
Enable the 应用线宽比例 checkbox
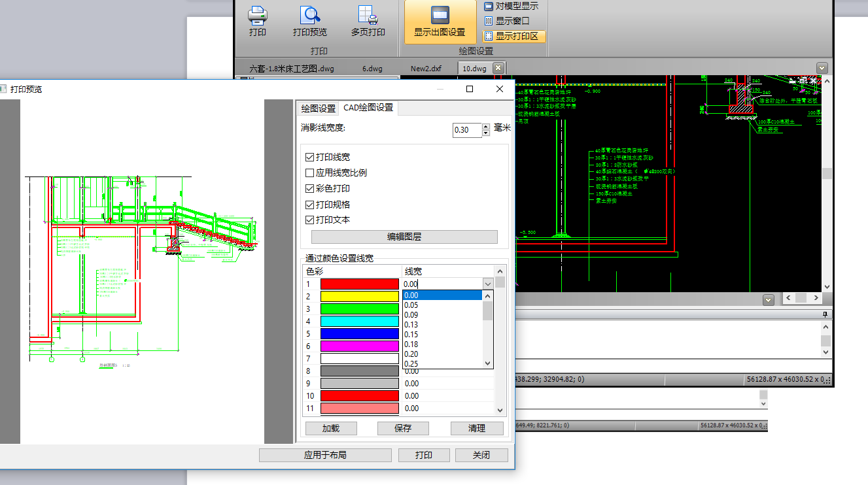(310, 173)
